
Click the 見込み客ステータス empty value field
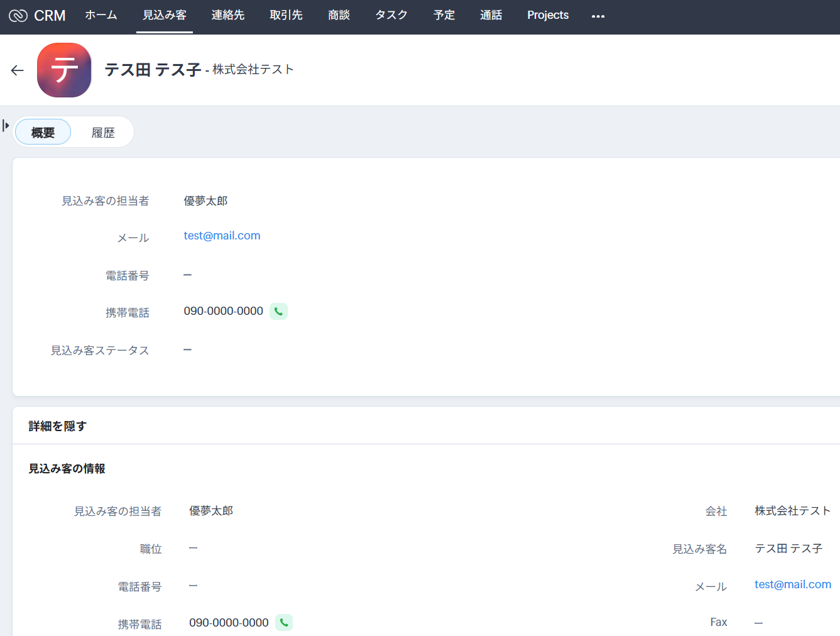[x=187, y=349]
